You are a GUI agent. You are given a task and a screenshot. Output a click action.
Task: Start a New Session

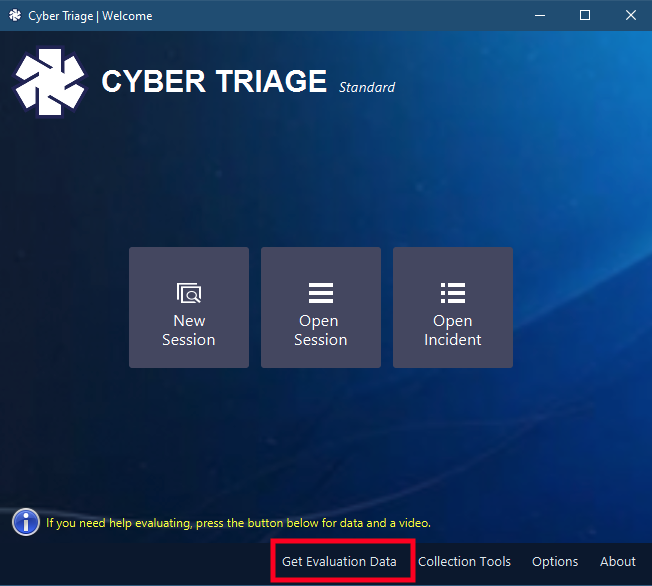(189, 307)
